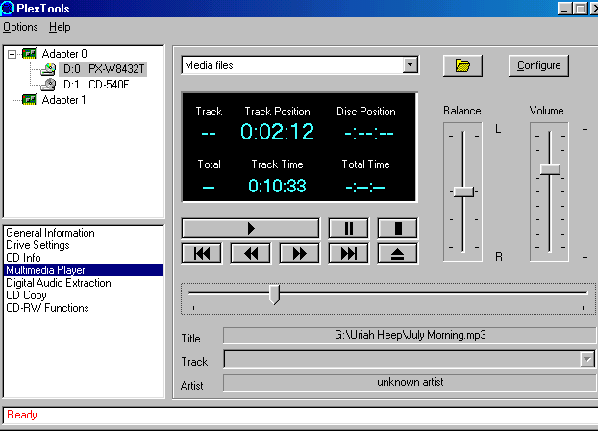This screenshot has width=598, height=431.
Task: Stop playback with the Stop button
Action: tap(397, 228)
